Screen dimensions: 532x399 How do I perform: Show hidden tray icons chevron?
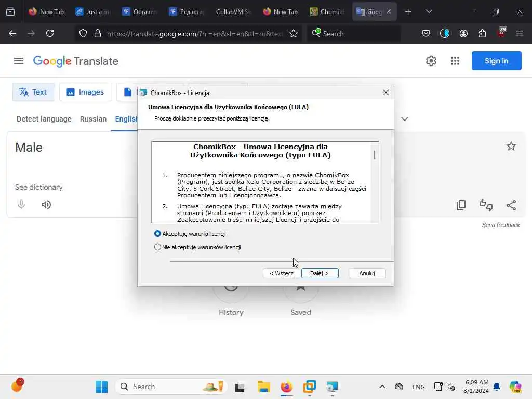point(382,387)
